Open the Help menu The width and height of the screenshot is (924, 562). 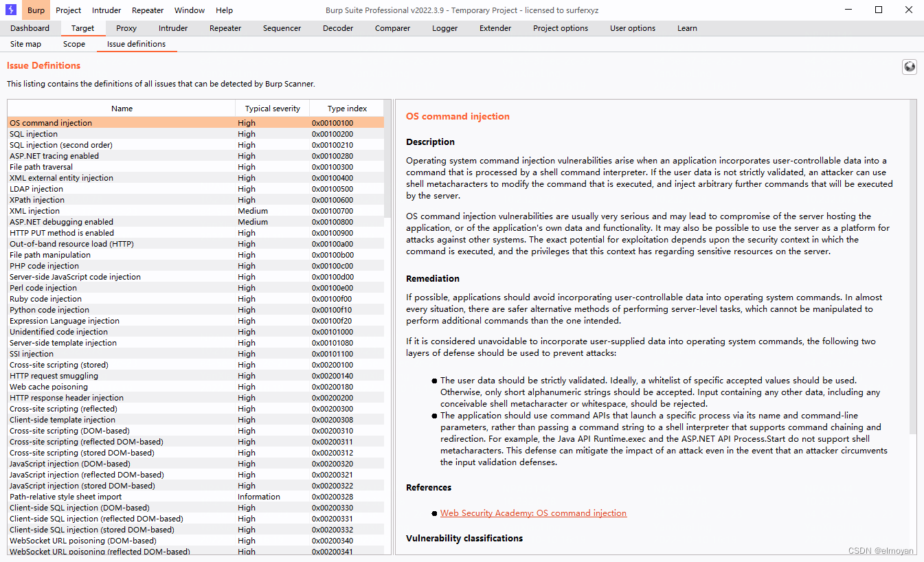pos(223,10)
